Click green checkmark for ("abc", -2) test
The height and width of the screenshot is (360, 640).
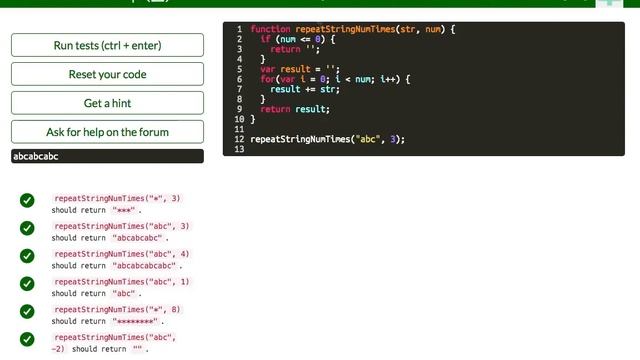27,339
